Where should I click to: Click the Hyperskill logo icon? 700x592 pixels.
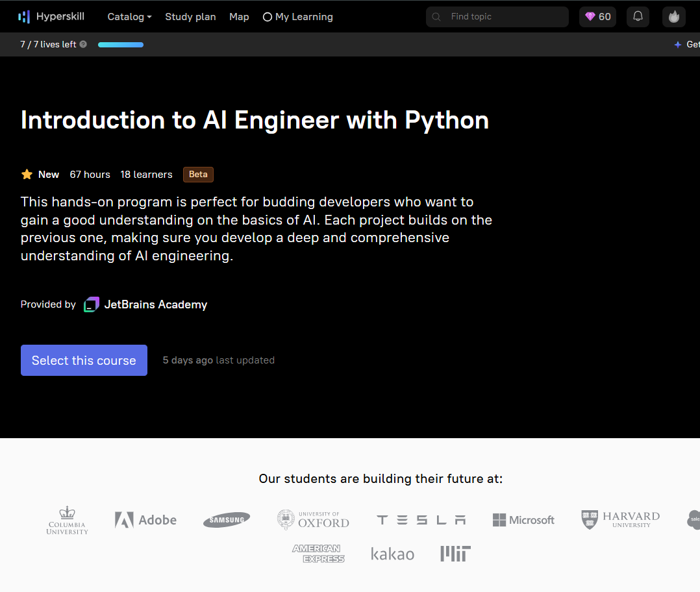pos(24,17)
